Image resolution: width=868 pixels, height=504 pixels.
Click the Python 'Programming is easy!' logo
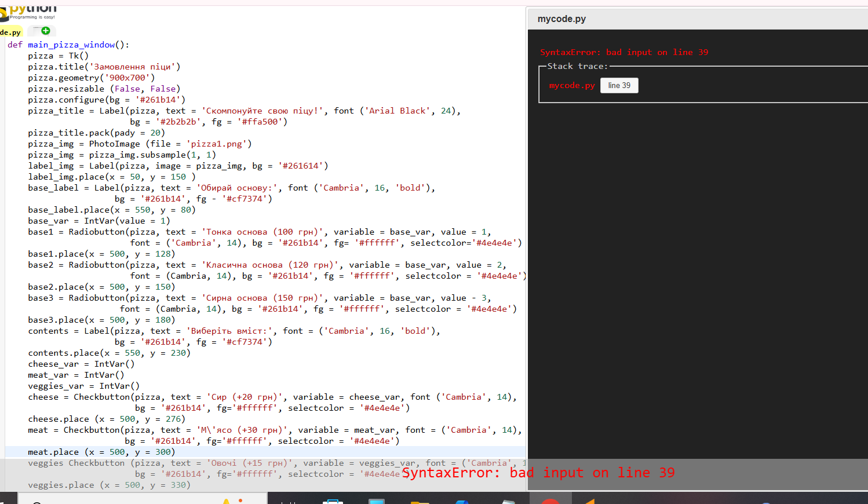point(29,12)
